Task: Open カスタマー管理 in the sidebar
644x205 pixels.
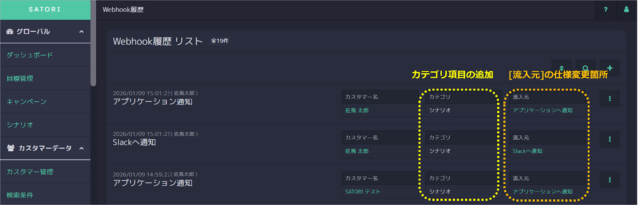Action: (30, 172)
